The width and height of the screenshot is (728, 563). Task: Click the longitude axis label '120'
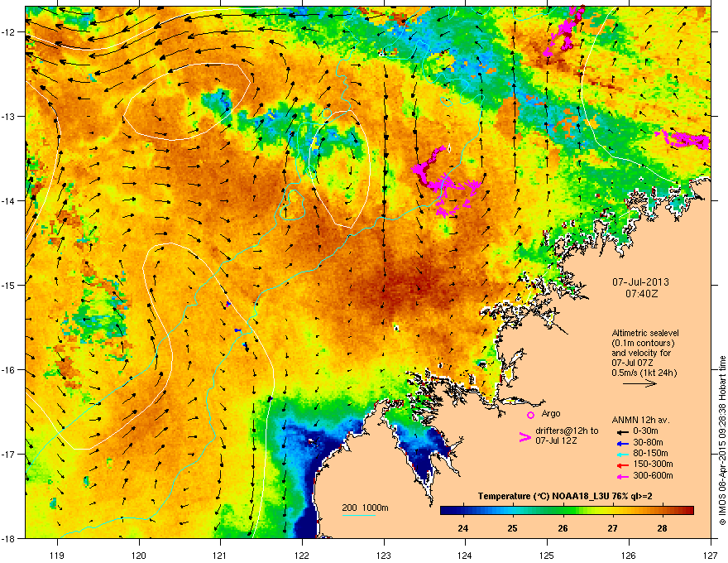pos(139,555)
